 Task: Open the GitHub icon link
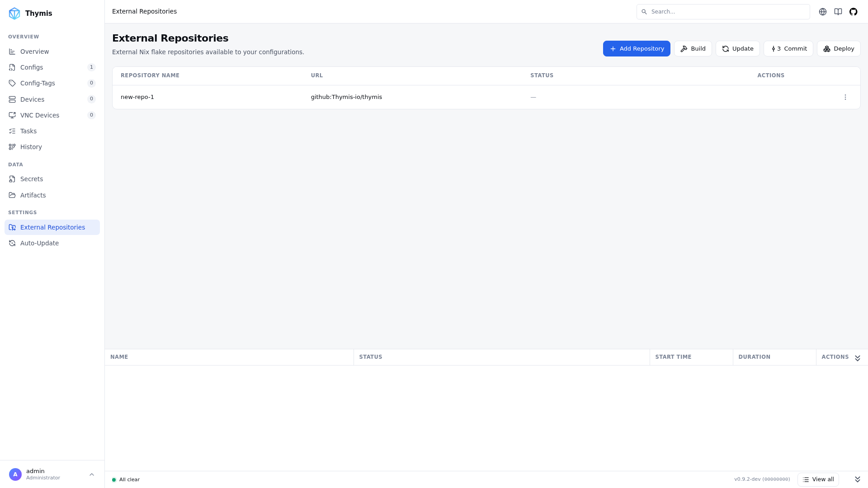(854, 12)
